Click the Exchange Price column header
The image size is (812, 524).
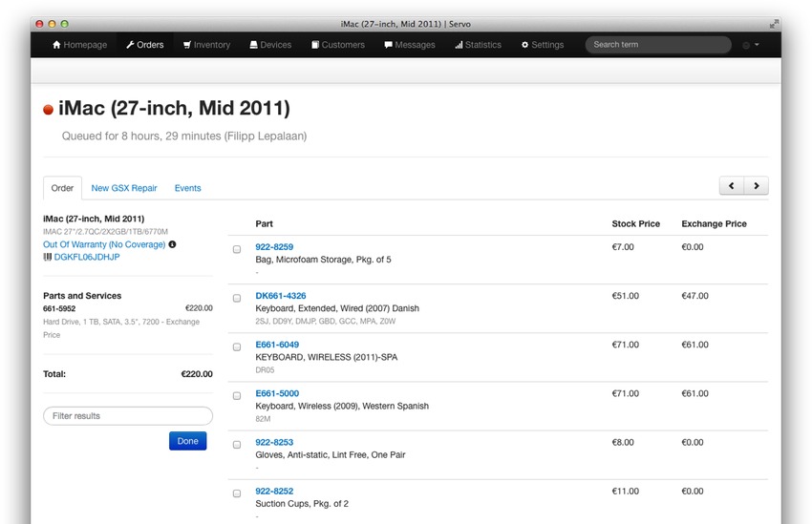715,223
